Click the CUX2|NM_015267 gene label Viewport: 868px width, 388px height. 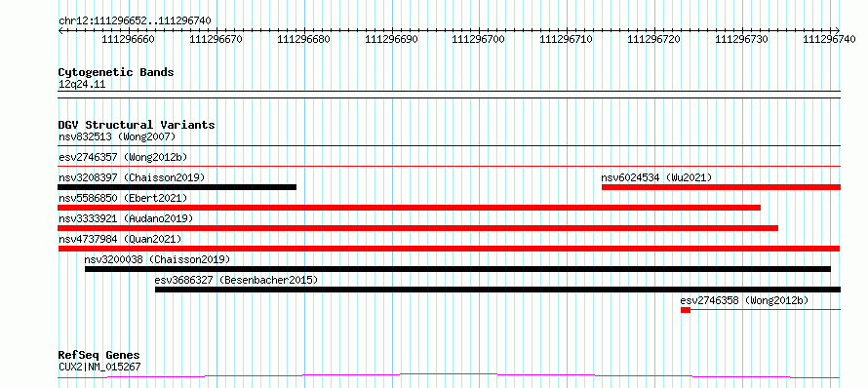[99, 367]
